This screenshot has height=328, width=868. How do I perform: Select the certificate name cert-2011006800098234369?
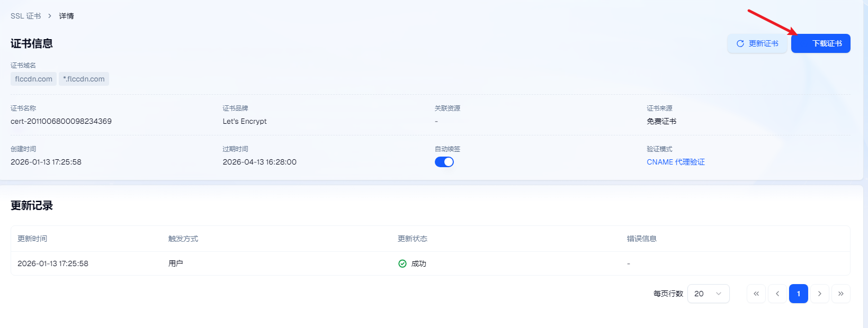(61, 121)
